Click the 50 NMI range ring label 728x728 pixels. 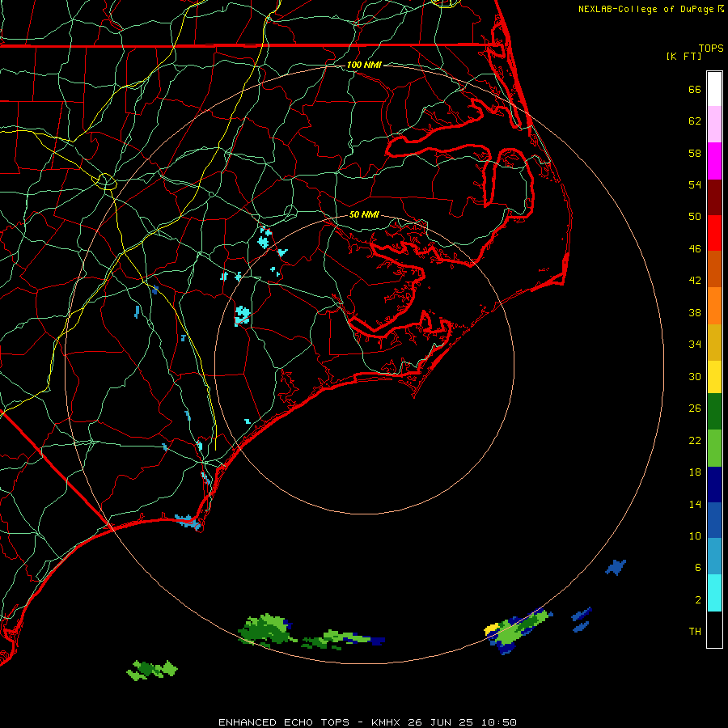pos(364,214)
